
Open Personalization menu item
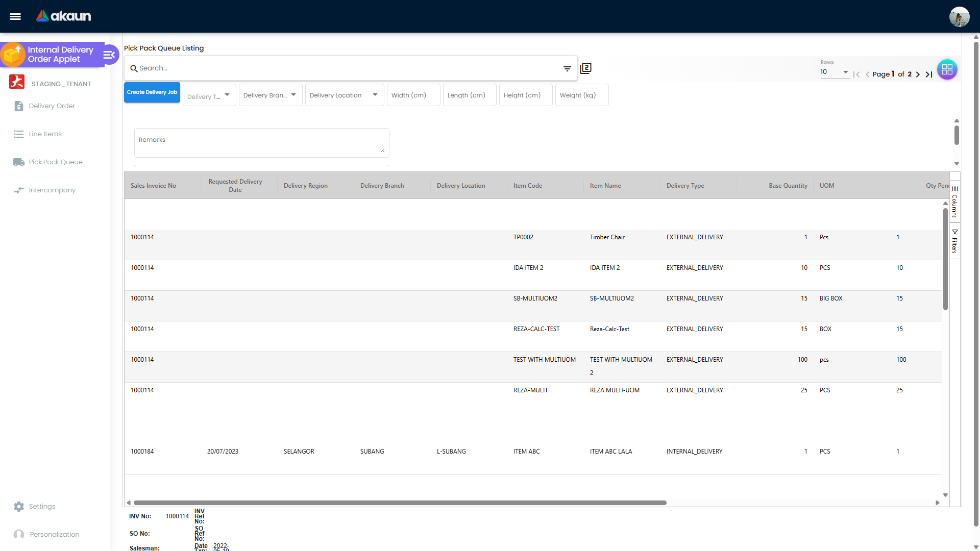55,535
